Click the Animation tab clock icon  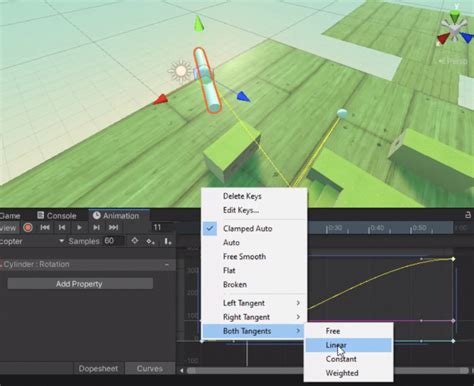[x=97, y=216]
